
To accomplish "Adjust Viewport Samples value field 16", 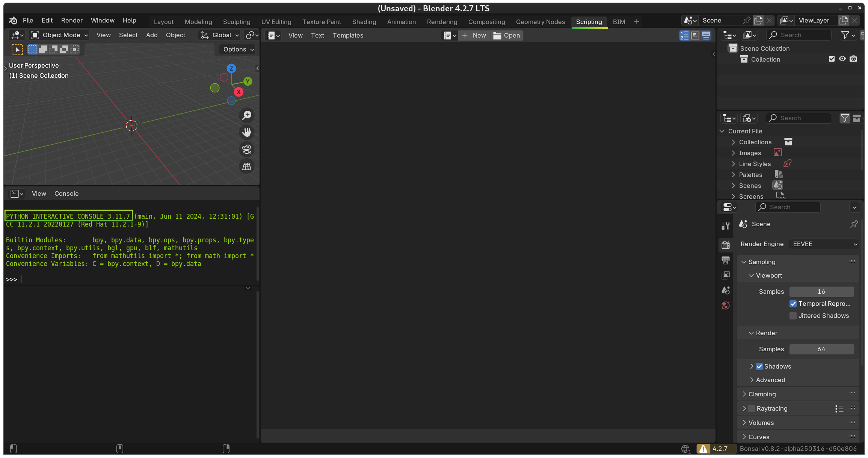I will click(x=821, y=292).
